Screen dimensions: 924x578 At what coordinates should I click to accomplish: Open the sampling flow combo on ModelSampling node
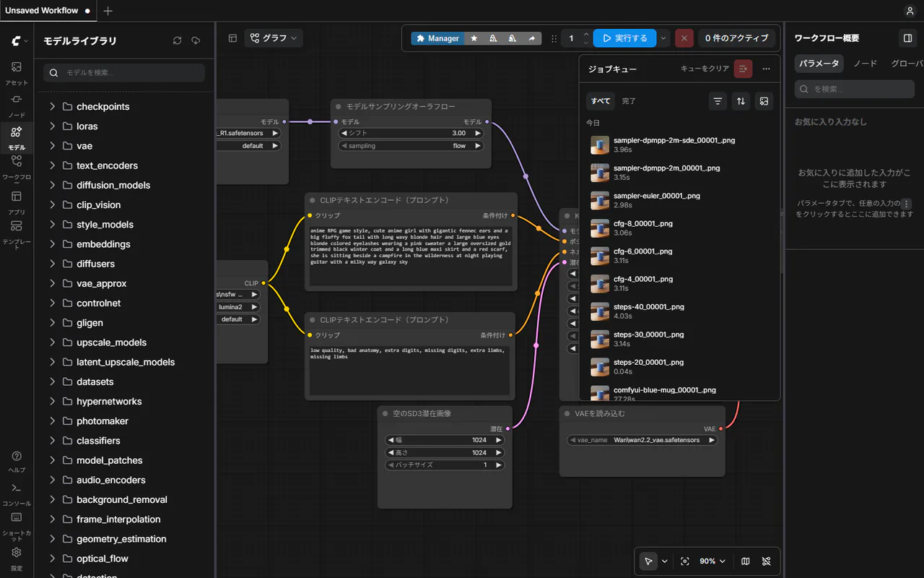(x=411, y=146)
